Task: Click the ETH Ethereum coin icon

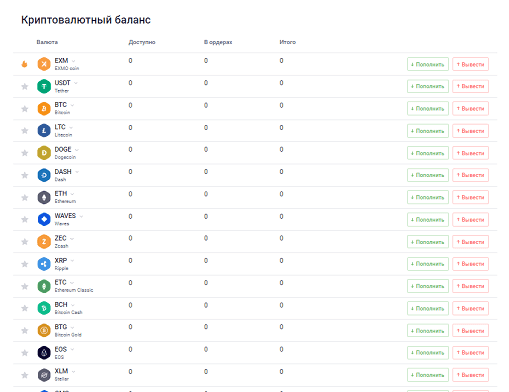Action: pyautogui.click(x=44, y=197)
